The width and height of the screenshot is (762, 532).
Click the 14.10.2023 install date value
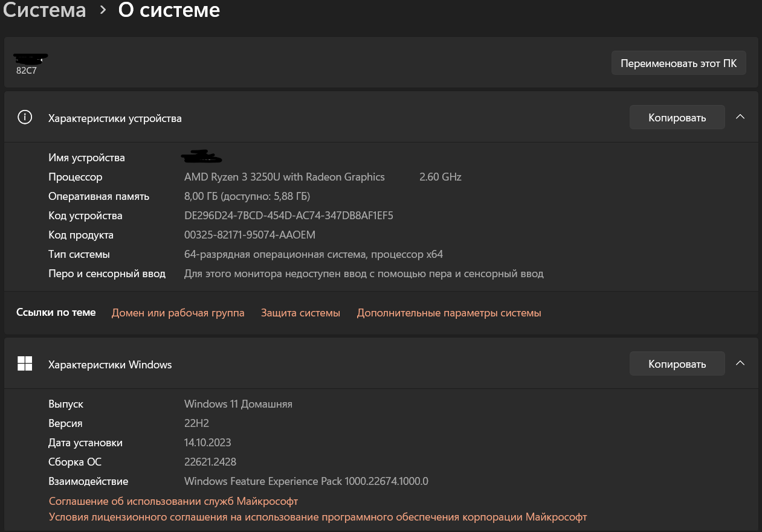(x=208, y=443)
